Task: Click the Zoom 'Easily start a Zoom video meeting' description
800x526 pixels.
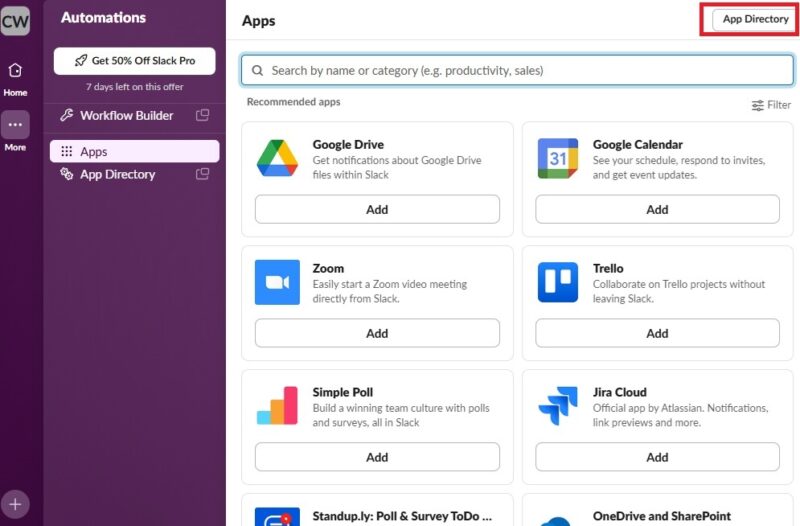Action: click(390, 291)
